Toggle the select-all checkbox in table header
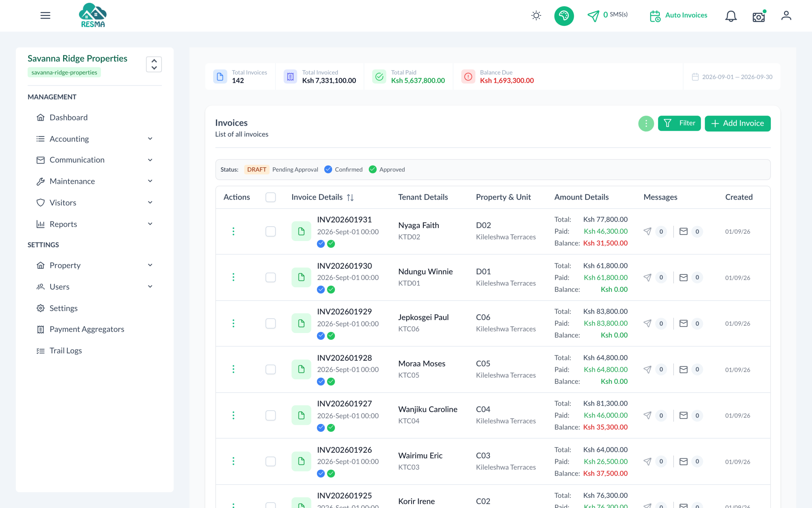812x508 pixels. [271, 197]
